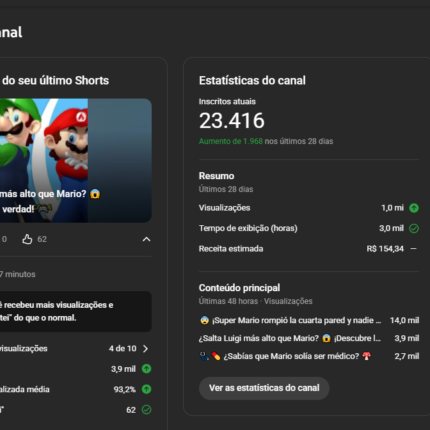Click the 'Conteúdo principal' heading
Image resolution: width=430 pixels, height=430 pixels.
(x=239, y=288)
